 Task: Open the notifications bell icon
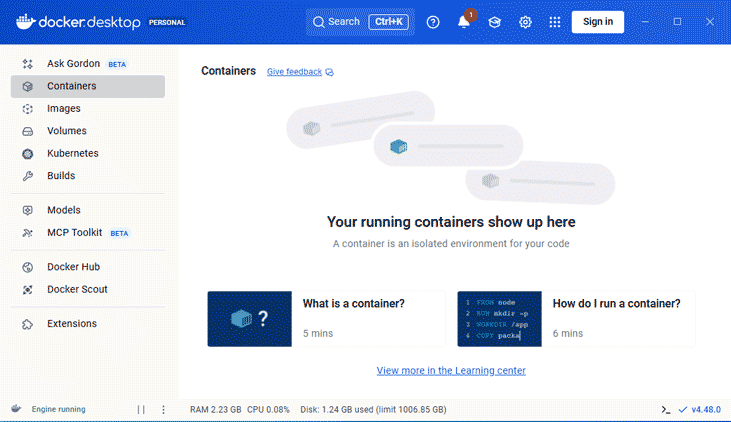pos(464,22)
